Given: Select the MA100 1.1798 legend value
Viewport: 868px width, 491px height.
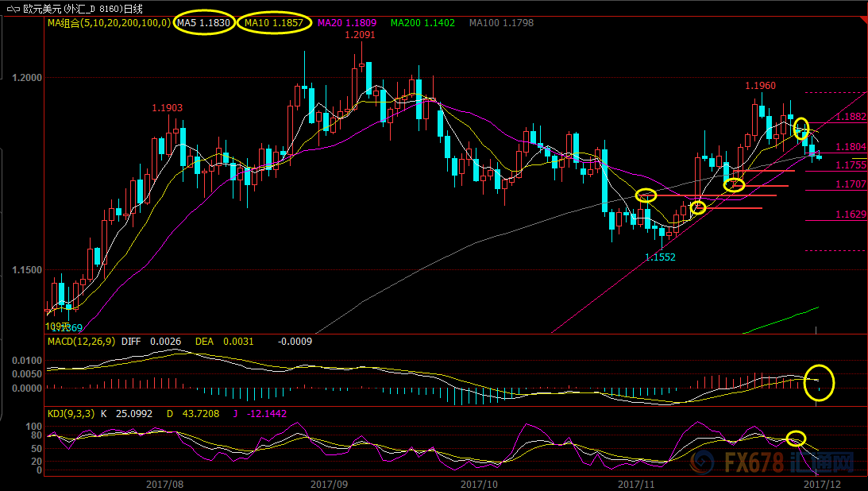Looking at the screenshot, I should click(x=502, y=23).
